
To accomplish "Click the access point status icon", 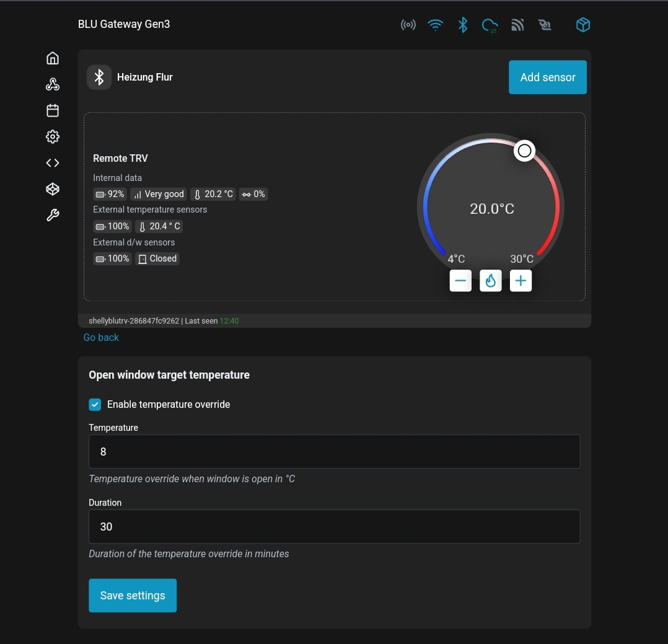I will pos(408,25).
